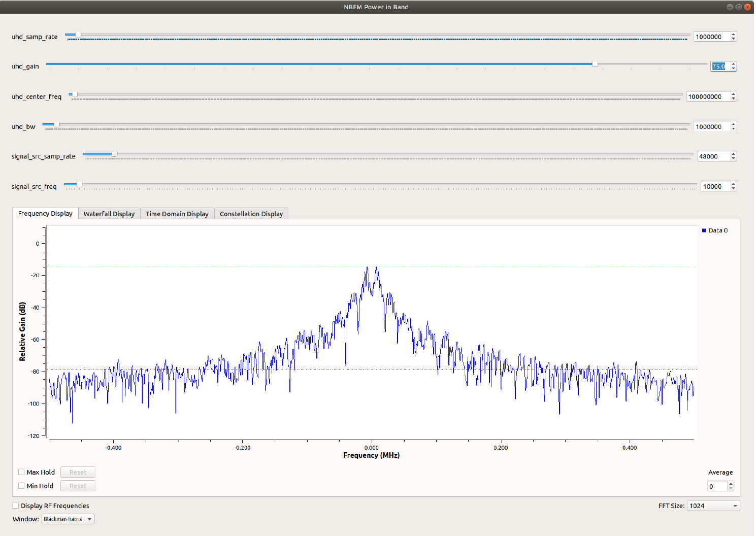
Task: Decrease uhd_samp_rate with the spinner down arrow
Action: (734, 39)
